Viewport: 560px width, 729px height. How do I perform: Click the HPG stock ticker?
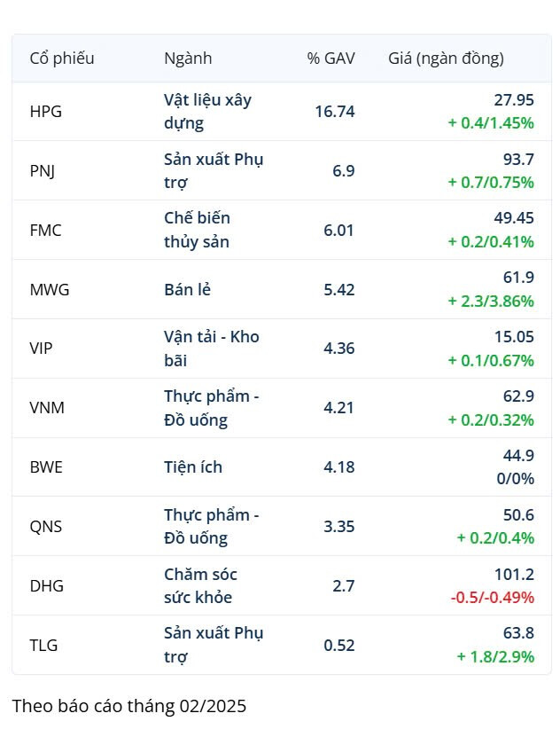46,112
